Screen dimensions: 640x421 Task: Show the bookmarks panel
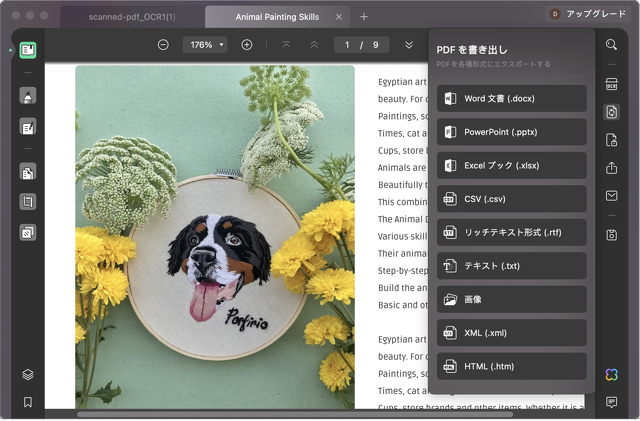point(28,402)
